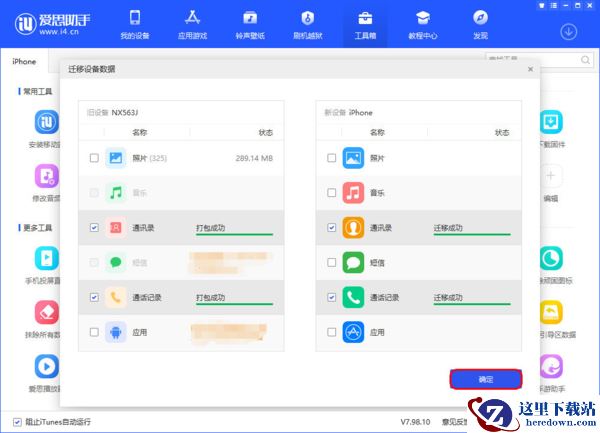Uncheck the new device Call History checkbox
The width and height of the screenshot is (600, 433).
tap(332, 297)
